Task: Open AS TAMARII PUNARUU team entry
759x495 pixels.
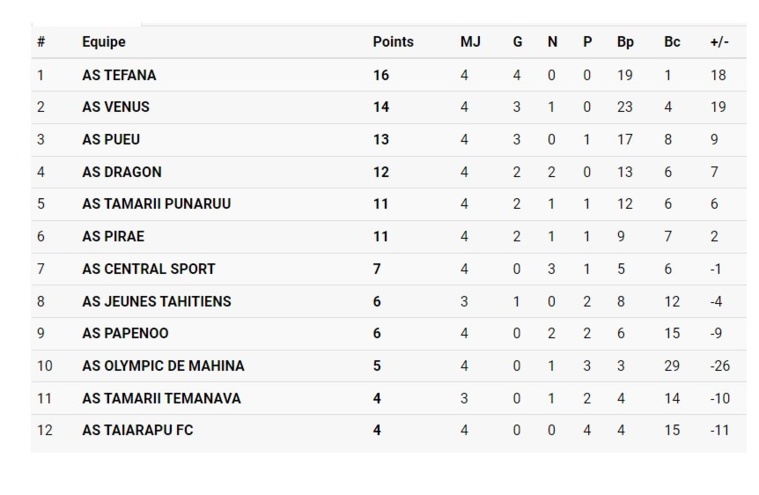Action: pyautogui.click(x=156, y=204)
